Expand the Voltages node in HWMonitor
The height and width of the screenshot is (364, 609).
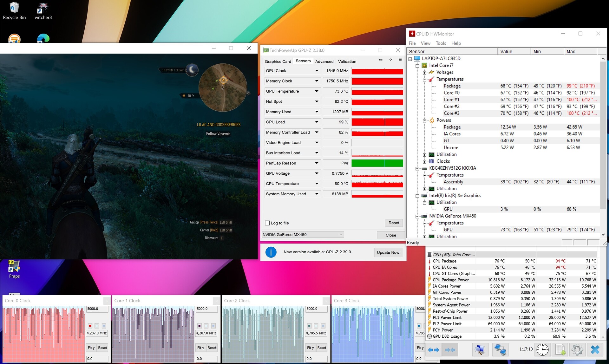coord(425,73)
